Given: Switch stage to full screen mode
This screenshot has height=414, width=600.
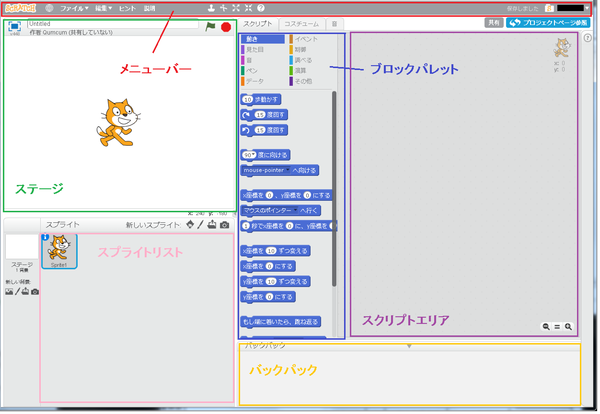Looking at the screenshot, I should (x=14, y=26).
